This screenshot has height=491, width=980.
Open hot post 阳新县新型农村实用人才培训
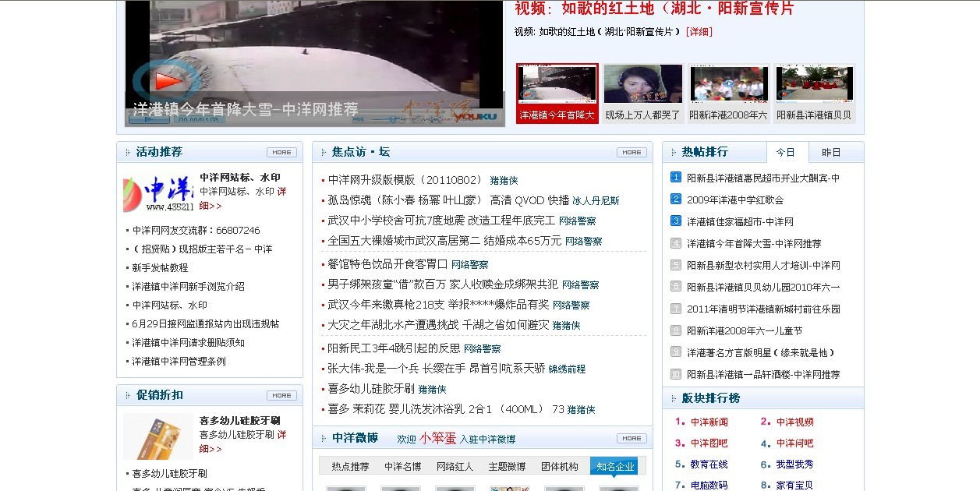point(763,265)
